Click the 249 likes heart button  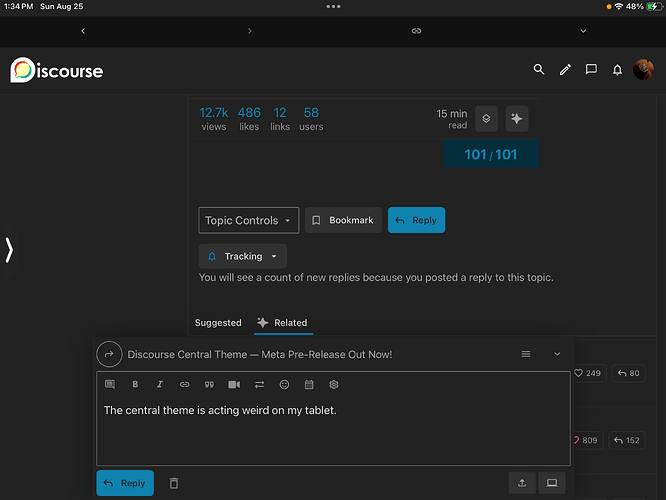tap(589, 373)
